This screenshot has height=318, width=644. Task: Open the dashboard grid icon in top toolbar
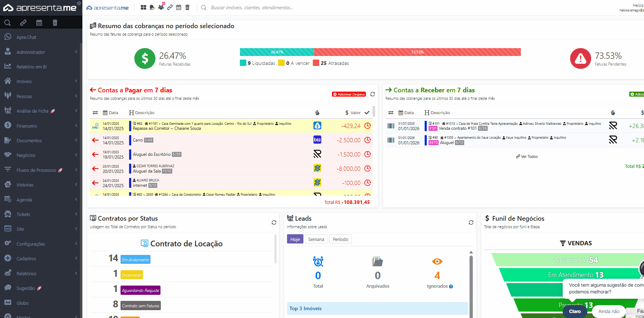pyautogui.click(x=143, y=7)
